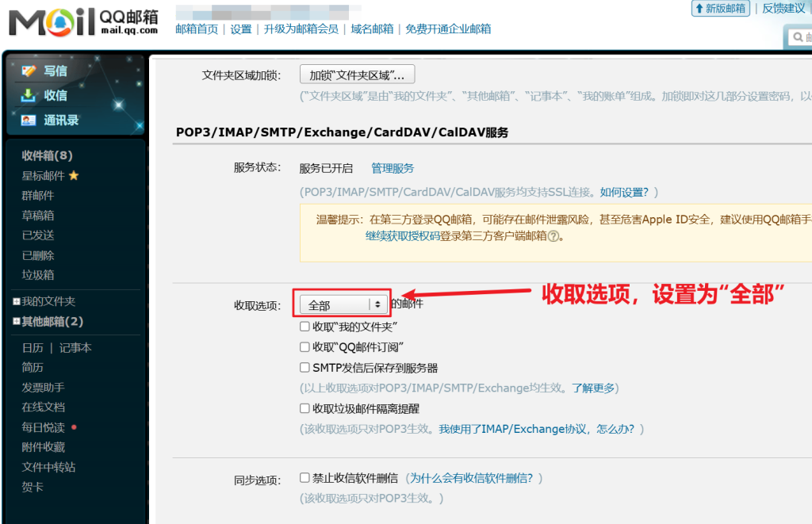The image size is (812, 524).
Task: Expand the 我的文件夹 tree node
Action: [x=17, y=301]
